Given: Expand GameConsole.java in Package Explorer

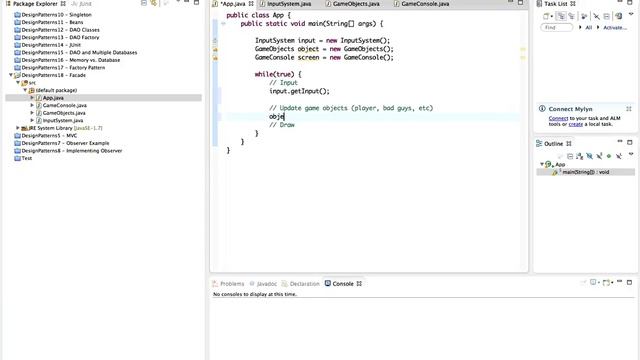Looking at the screenshot, I should tap(32, 105).
